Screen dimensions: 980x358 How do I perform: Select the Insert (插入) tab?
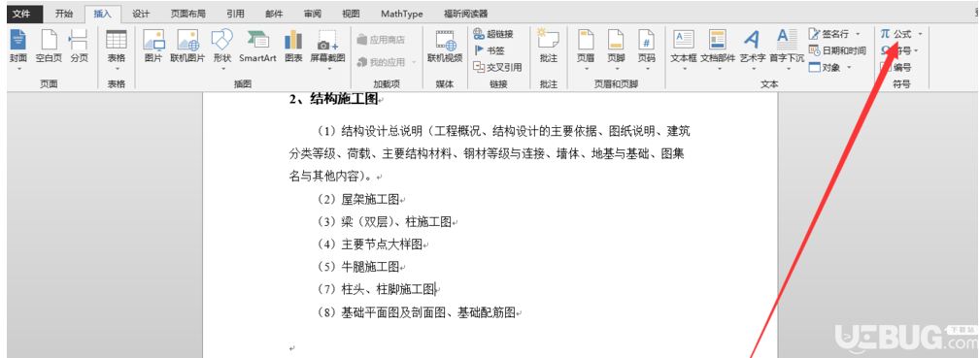pos(102,14)
